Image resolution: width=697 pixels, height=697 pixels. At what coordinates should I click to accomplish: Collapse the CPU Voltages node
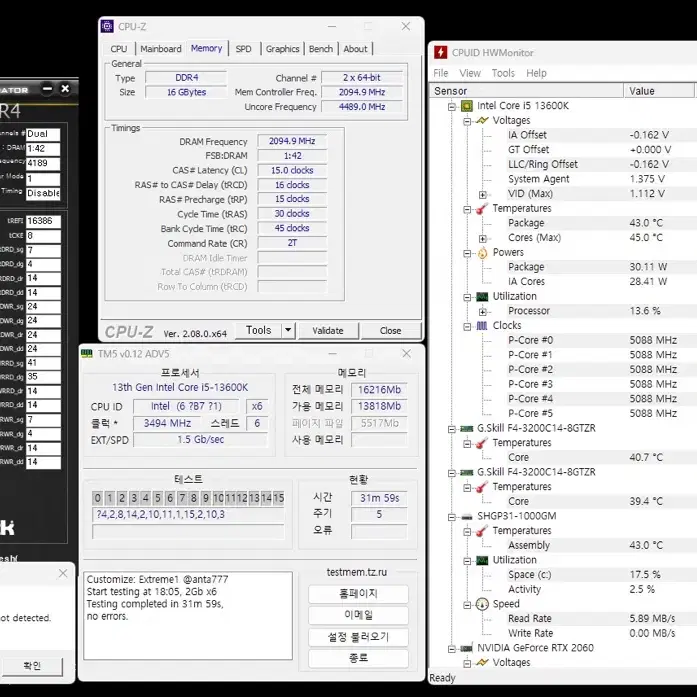click(467, 121)
